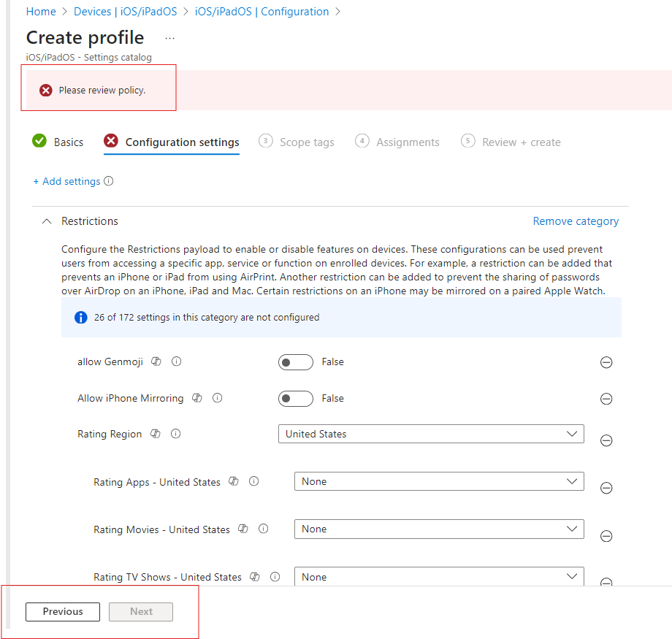Open the Rating Apps - United States dropdown
This screenshot has width=672, height=639.
(x=438, y=481)
